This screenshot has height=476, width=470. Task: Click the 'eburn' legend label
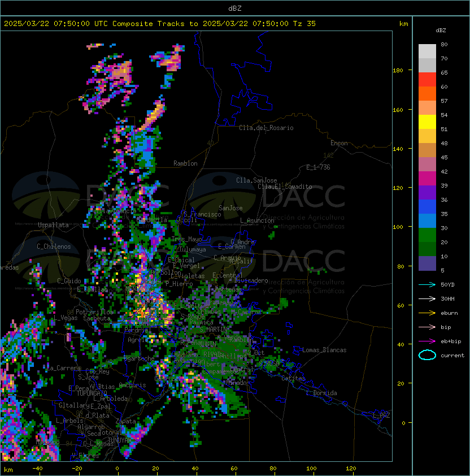449,313
